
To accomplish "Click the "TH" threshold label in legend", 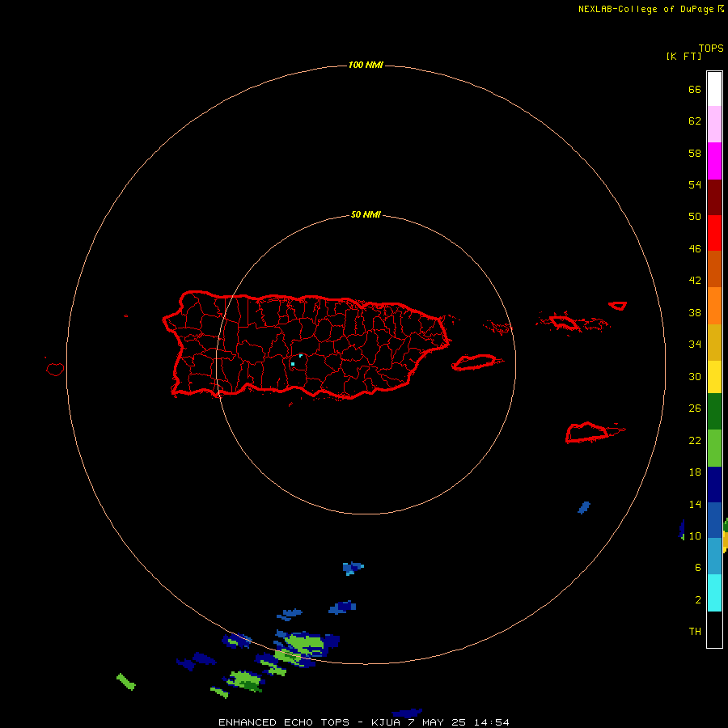I will pyautogui.click(x=695, y=632).
